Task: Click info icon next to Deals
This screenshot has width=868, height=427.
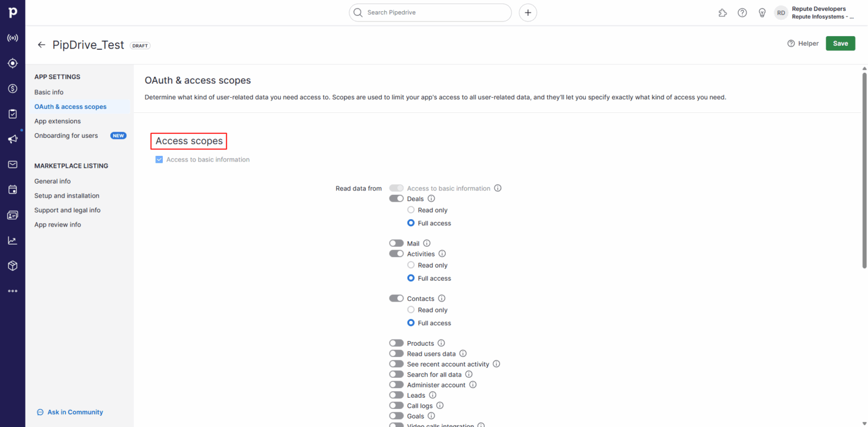Action: [431, 199]
